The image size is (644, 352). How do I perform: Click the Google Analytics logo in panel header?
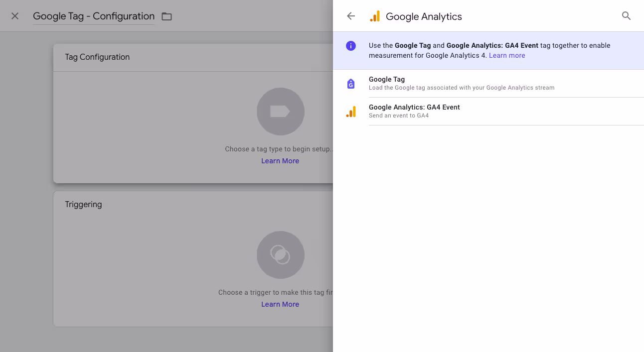[375, 16]
